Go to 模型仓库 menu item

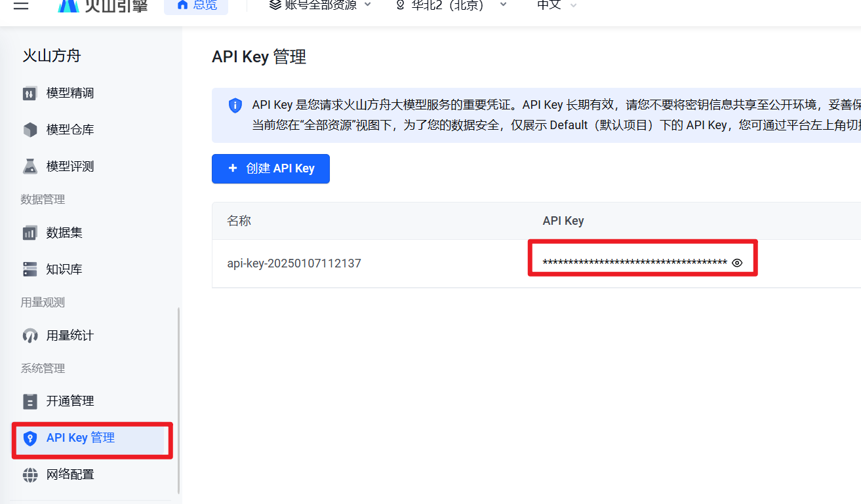point(70,130)
